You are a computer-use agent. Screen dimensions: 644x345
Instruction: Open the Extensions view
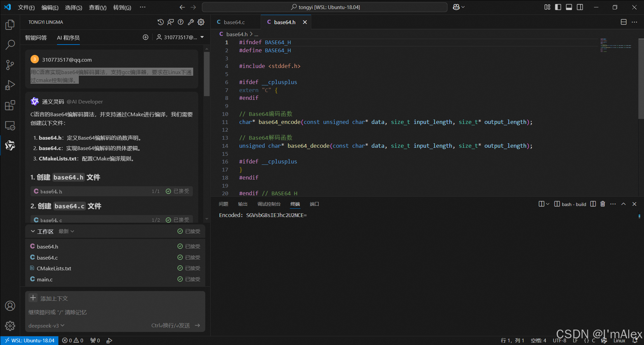pos(10,106)
